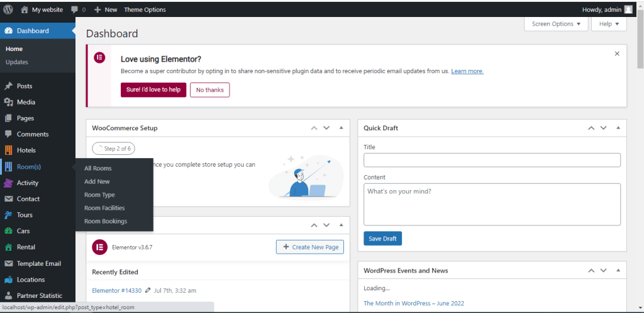Click the Recently Edited heading
This screenshot has width=644, height=313.
[x=115, y=272]
